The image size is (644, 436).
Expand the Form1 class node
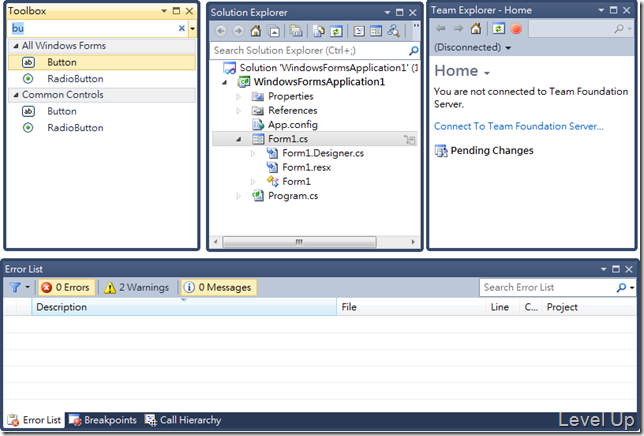[x=253, y=182]
